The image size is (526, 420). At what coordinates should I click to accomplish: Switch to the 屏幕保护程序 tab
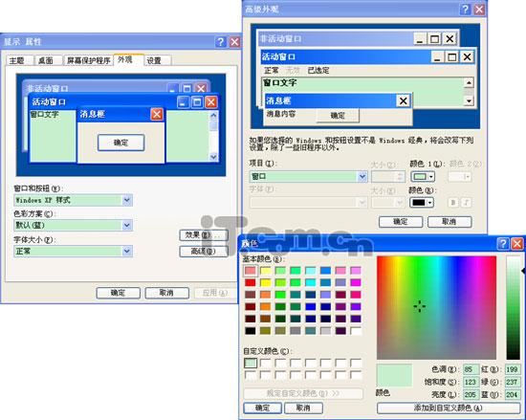[x=89, y=60]
